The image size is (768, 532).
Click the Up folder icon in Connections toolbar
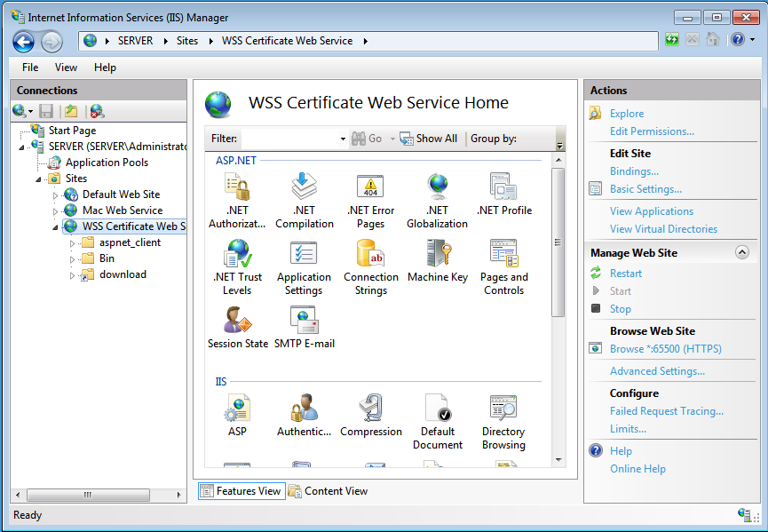pyautogui.click(x=71, y=111)
